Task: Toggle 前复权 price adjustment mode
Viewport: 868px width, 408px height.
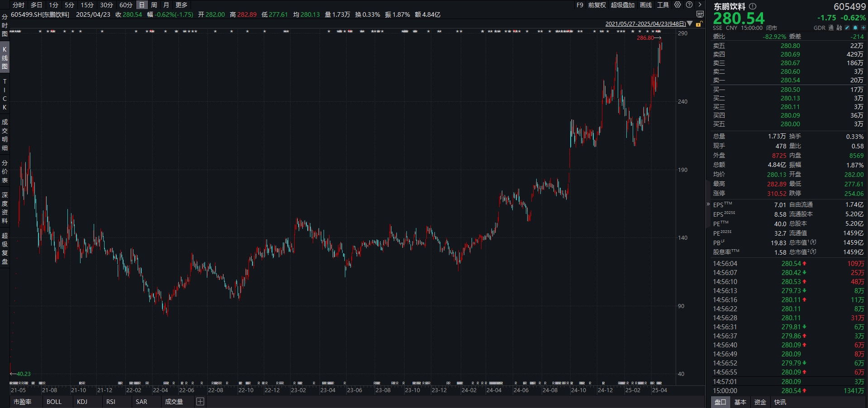Action: pyautogui.click(x=597, y=5)
